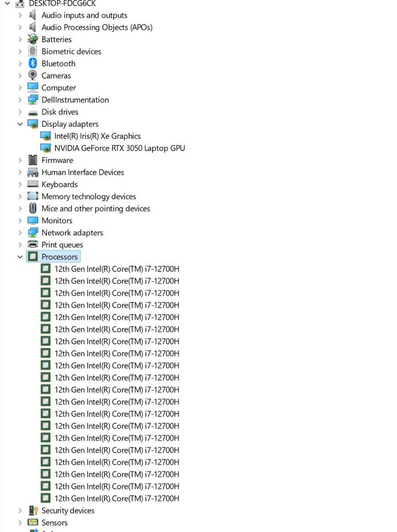
Task: Select the Sensors label
Action: [54, 523]
